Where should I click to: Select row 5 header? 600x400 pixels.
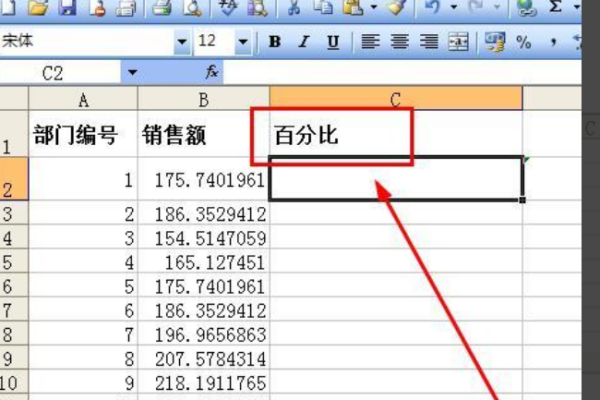pyautogui.click(x=14, y=261)
